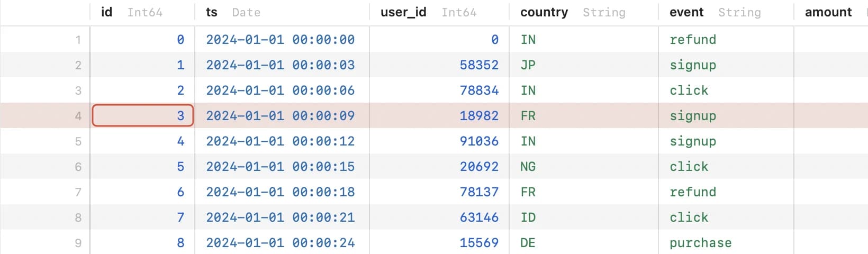
Task: Click user_id cell 58352
Action: pyautogui.click(x=439, y=65)
